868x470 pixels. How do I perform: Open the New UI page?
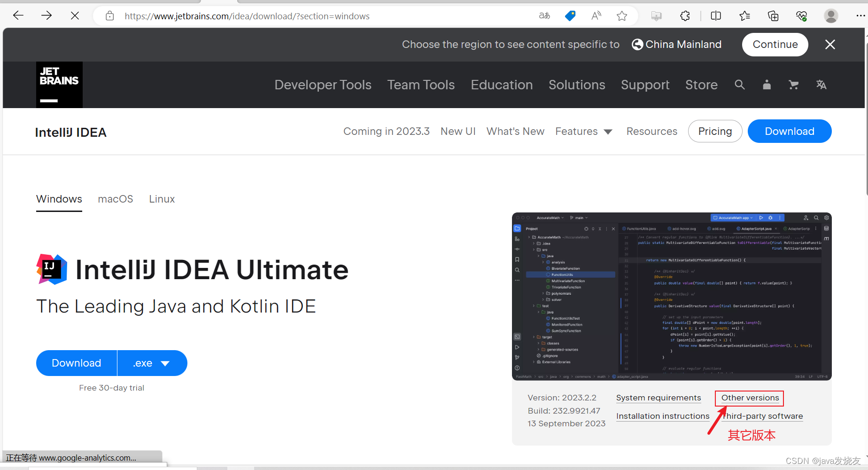click(x=458, y=131)
